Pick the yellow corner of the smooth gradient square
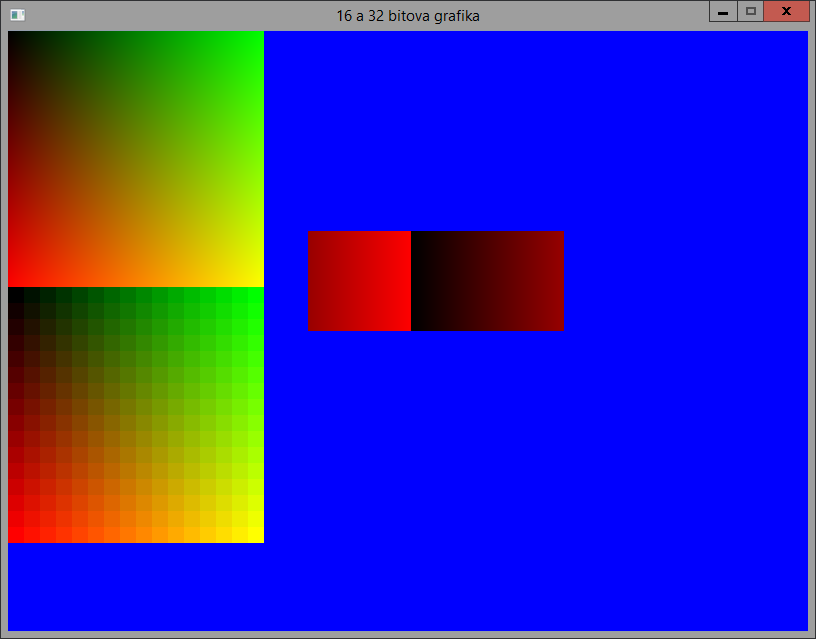This screenshot has height=639, width=816. point(258,281)
